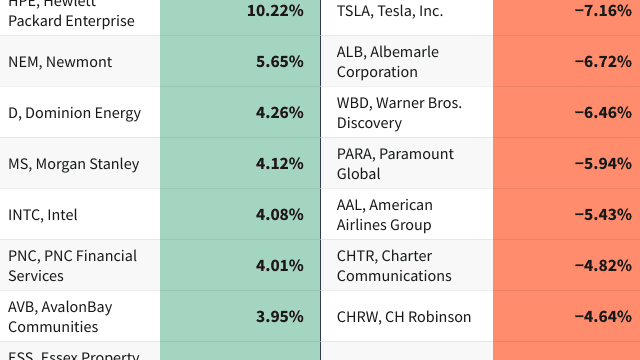This screenshot has height=360, width=640.
Task: Click the 4.26% value
Action: [280, 113]
